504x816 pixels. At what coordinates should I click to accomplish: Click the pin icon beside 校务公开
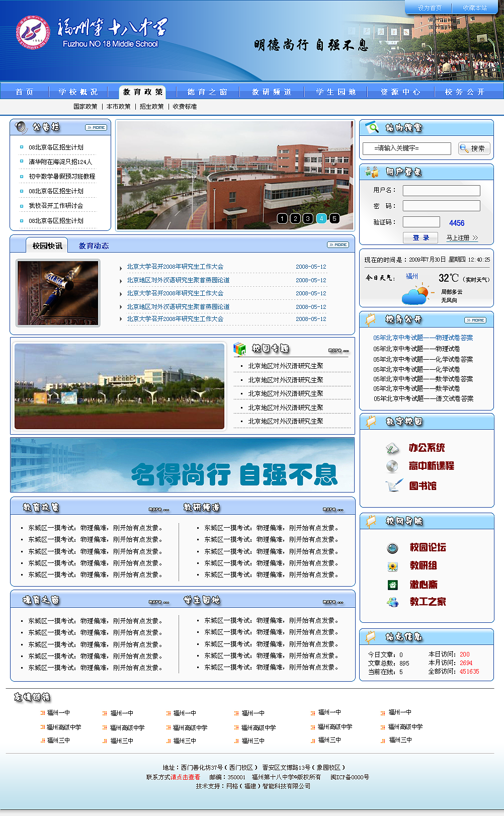coord(371,319)
